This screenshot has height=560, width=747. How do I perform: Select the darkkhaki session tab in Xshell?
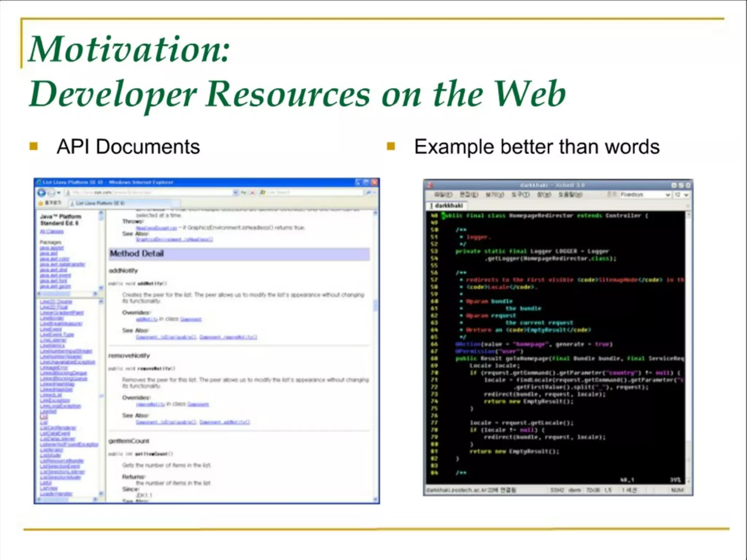[446, 206]
